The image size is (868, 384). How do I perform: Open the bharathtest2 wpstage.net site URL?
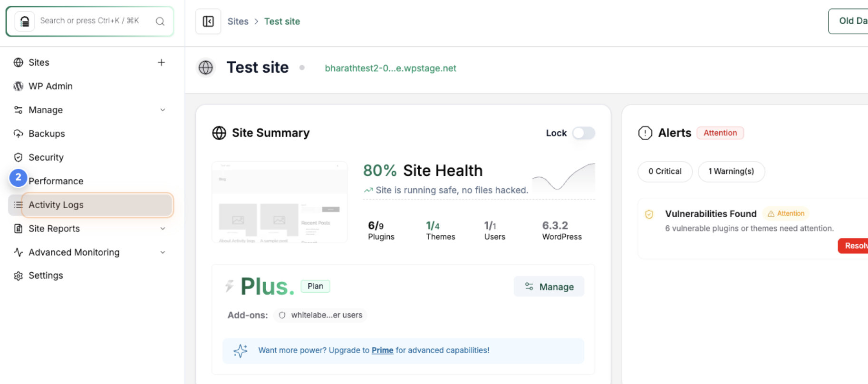point(390,68)
